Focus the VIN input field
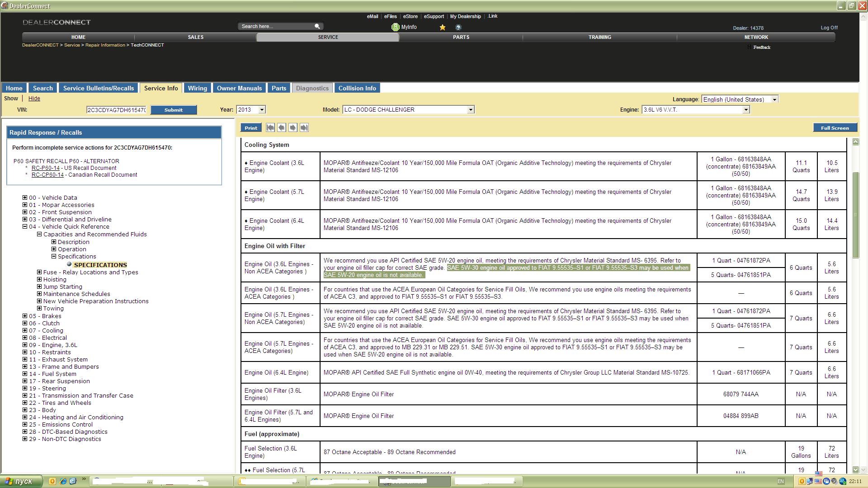 pos(117,110)
